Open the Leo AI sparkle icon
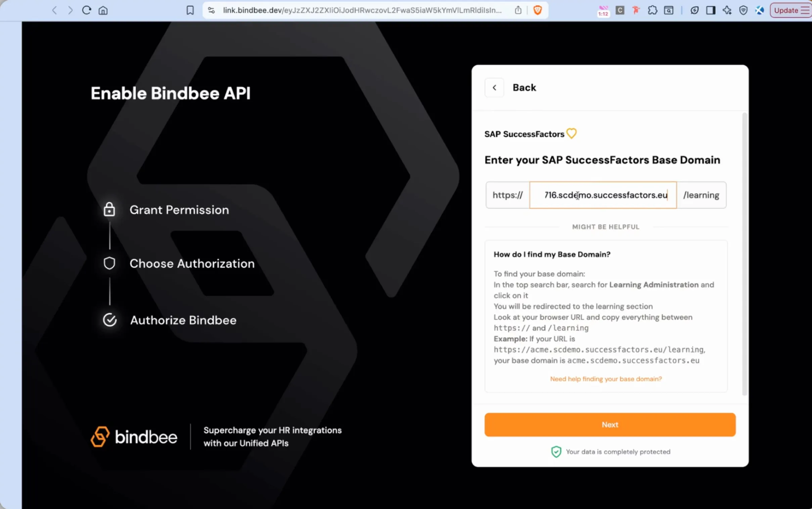This screenshot has width=812, height=509. (727, 10)
